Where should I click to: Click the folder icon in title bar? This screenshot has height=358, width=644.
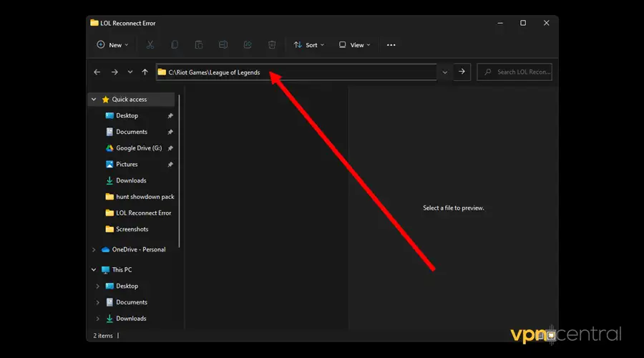(94, 23)
